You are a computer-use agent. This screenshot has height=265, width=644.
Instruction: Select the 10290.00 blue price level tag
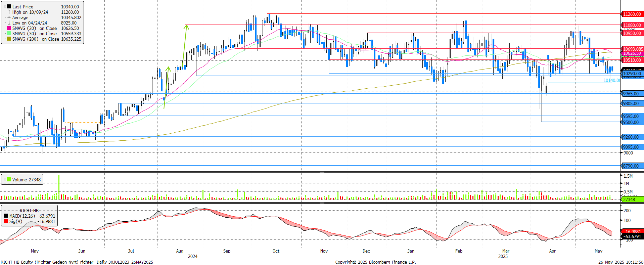click(x=633, y=74)
